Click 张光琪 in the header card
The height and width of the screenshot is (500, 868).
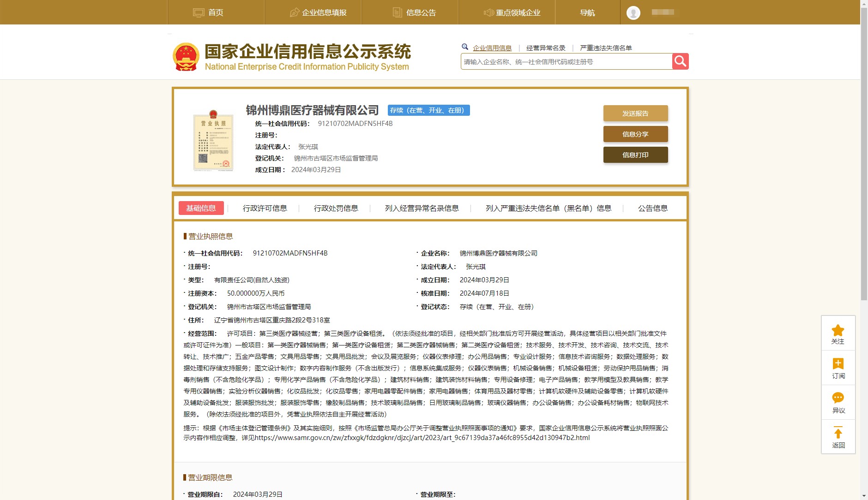coord(308,147)
